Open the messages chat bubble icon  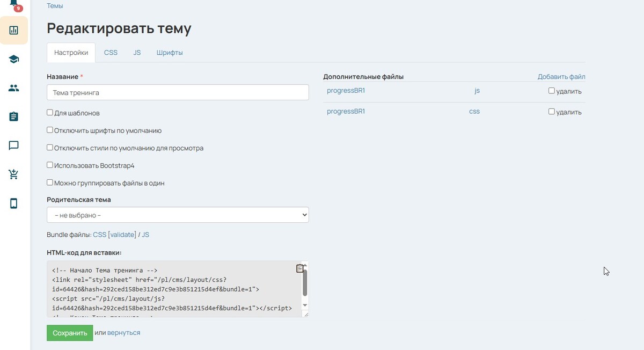coord(14,145)
